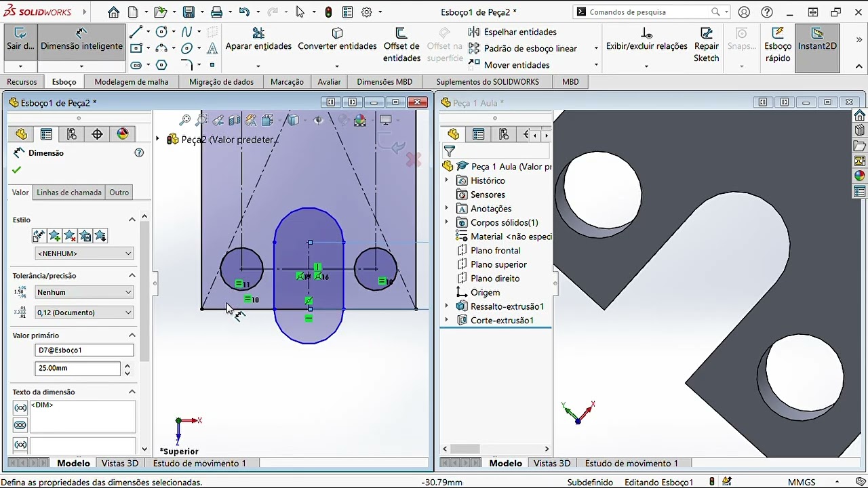This screenshot has width=868, height=488.
Task: Open the <NENHUM> style dropdown
Action: (84, 253)
